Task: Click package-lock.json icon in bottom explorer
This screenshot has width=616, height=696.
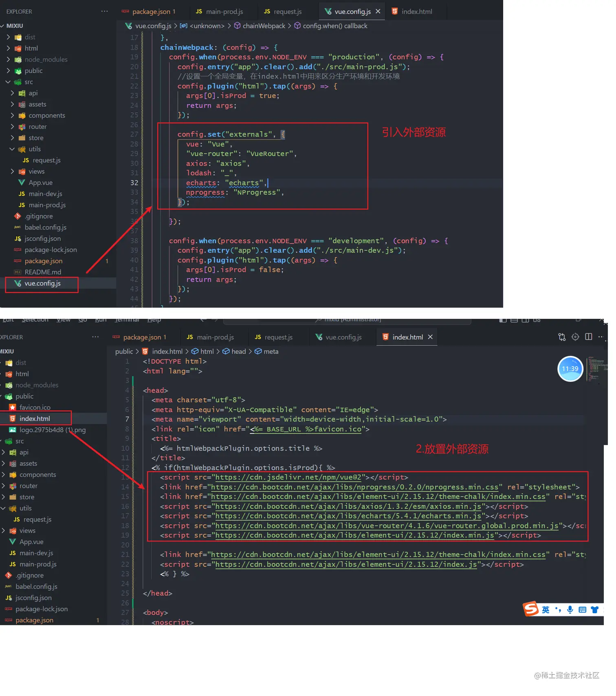Action: [9, 609]
